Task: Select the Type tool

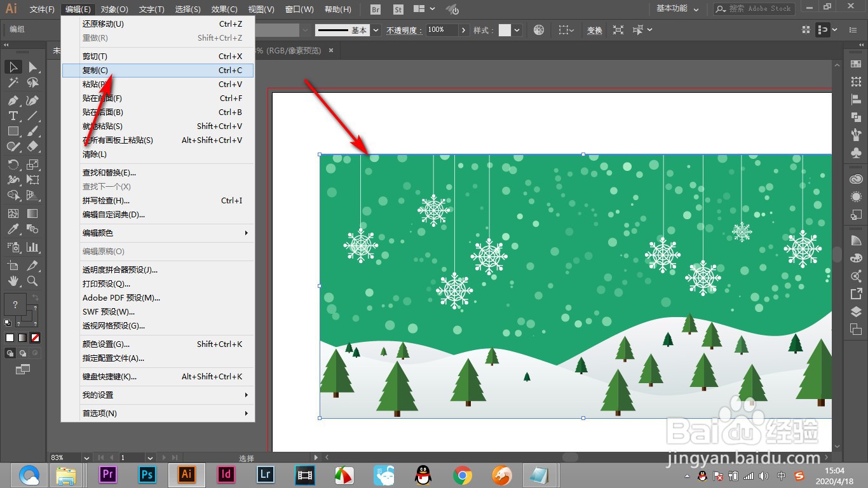Action: pyautogui.click(x=13, y=116)
